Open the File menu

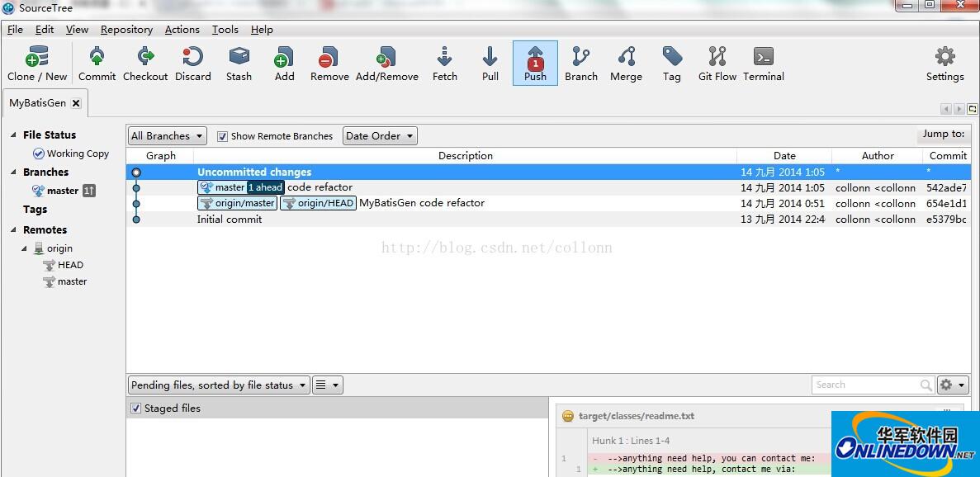[15, 30]
